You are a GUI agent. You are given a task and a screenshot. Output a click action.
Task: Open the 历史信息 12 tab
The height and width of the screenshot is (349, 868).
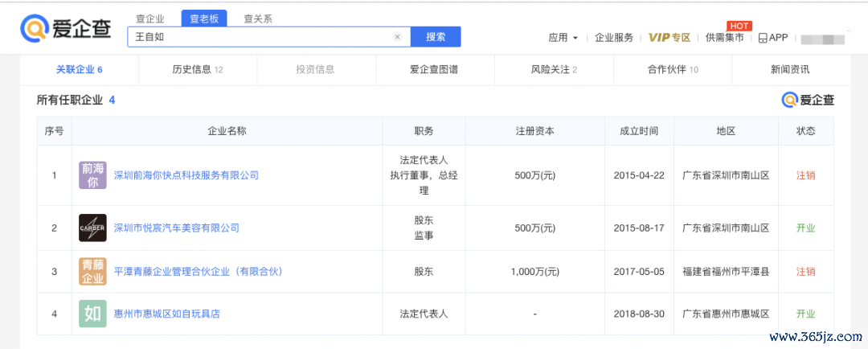[198, 70]
